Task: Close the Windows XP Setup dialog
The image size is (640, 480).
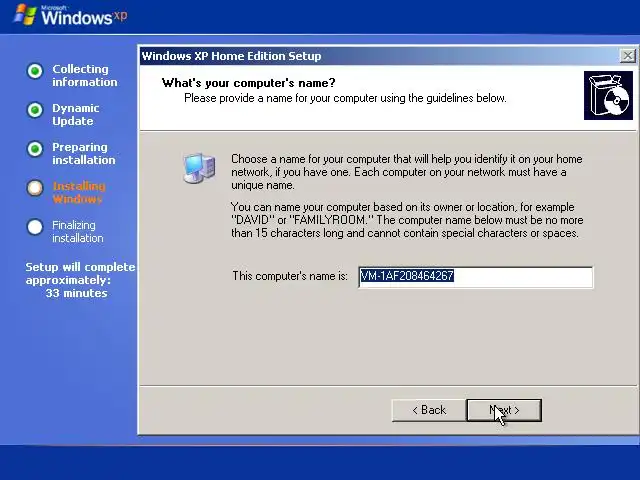Action: tap(627, 56)
